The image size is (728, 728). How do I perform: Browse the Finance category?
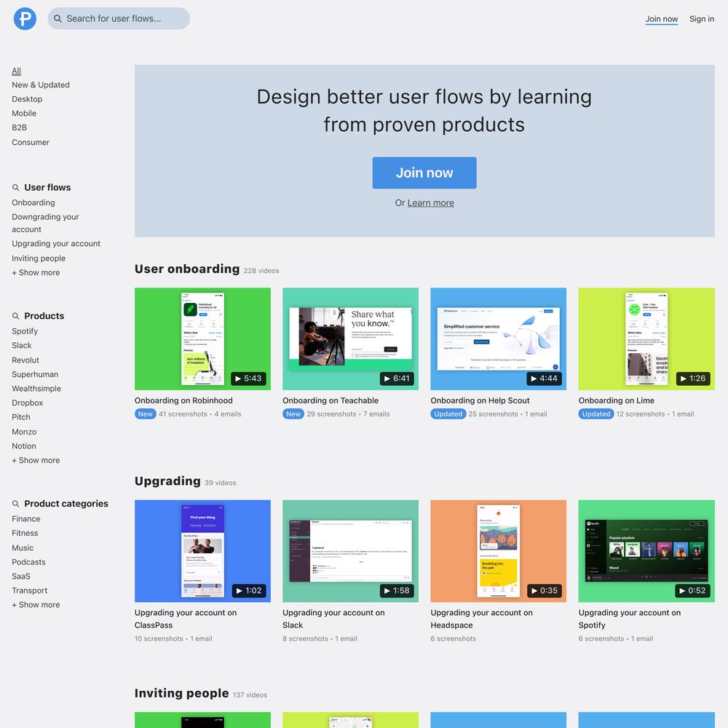tap(26, 519)
